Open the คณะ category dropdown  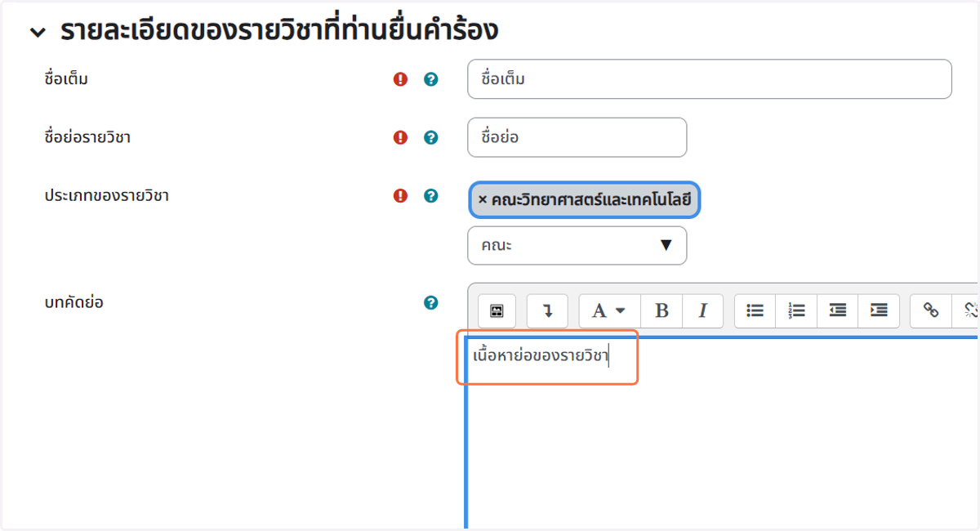click(x=577, y=245)
